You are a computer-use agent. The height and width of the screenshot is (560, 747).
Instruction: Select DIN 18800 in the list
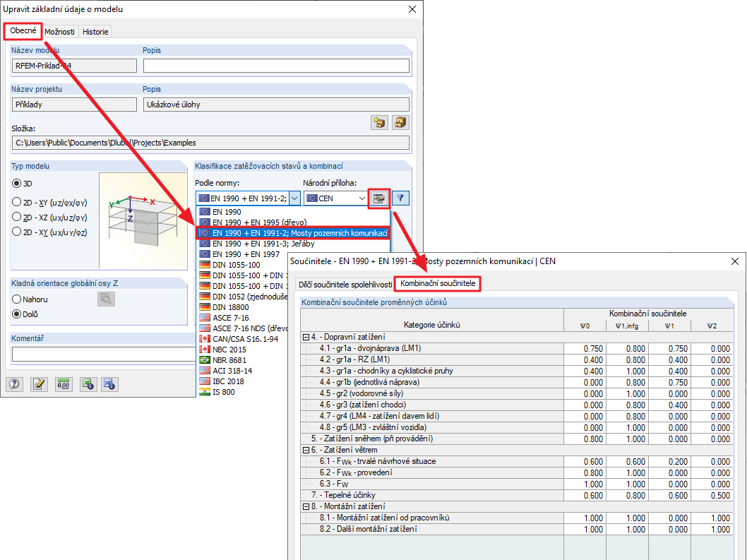point(243,307)
